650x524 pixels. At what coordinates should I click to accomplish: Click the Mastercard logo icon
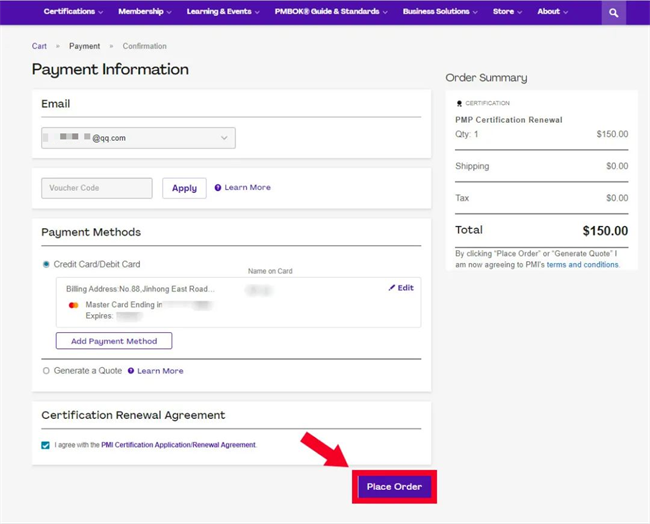coord(74,305)
